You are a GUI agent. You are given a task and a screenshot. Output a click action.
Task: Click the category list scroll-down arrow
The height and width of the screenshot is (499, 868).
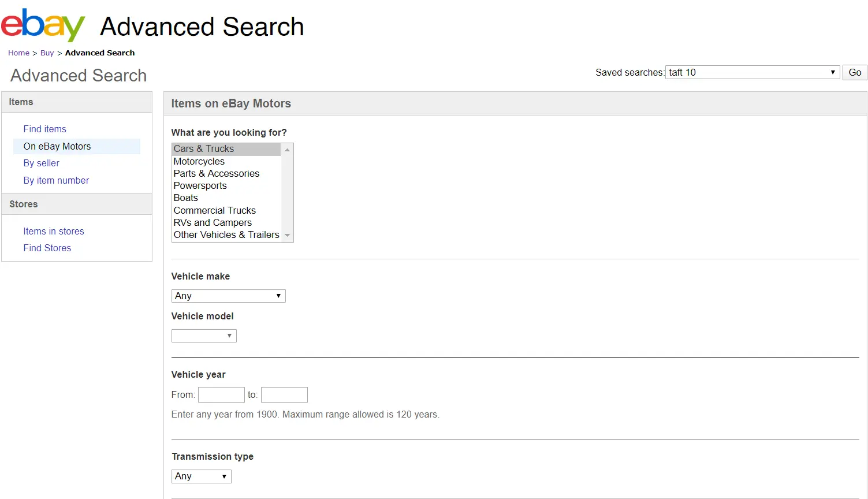click(287, 235)
